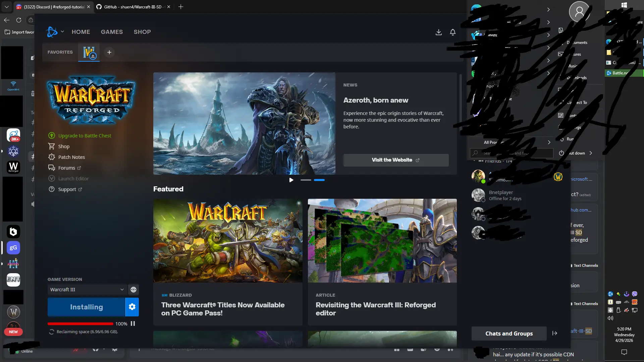The width and height of the screenshot is (644, 362).
Task: Open Three Warcraft Titles Game Pass article
Action: coord(228,262)
